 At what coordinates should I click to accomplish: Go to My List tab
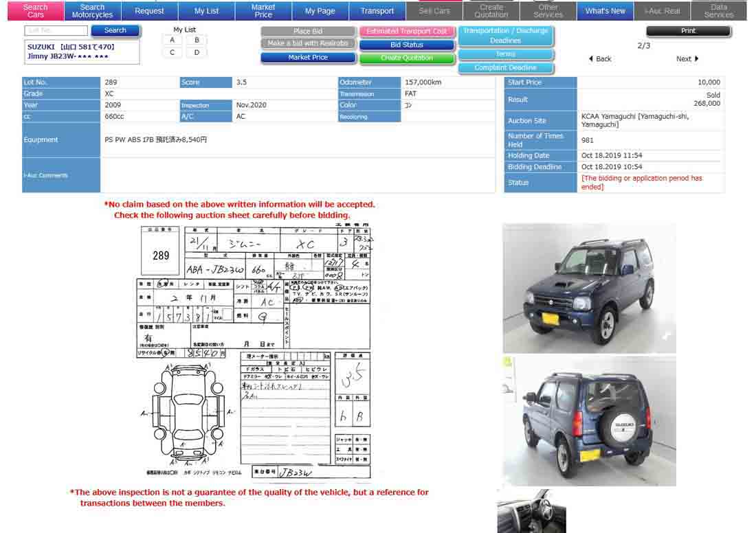tap(206, 10)
